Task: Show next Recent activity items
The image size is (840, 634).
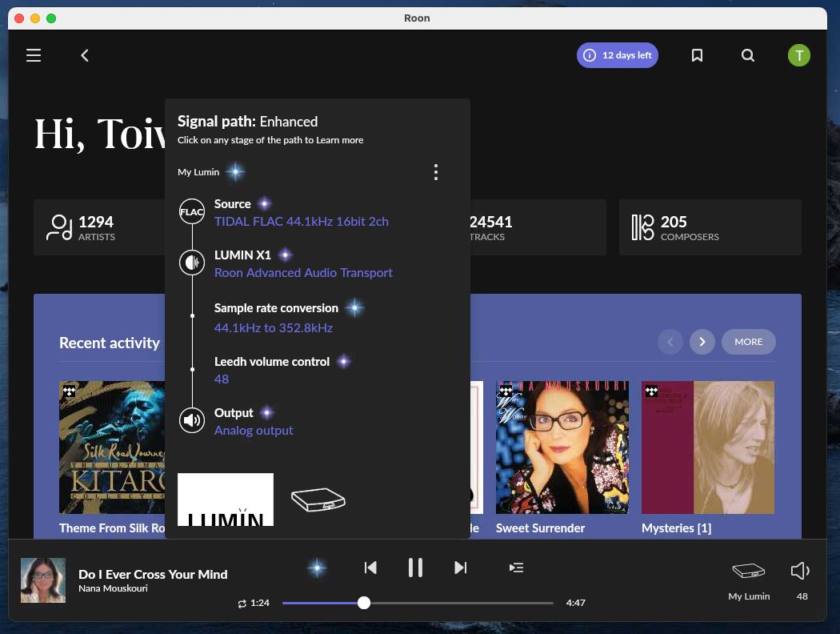Action: click(702, 341)
